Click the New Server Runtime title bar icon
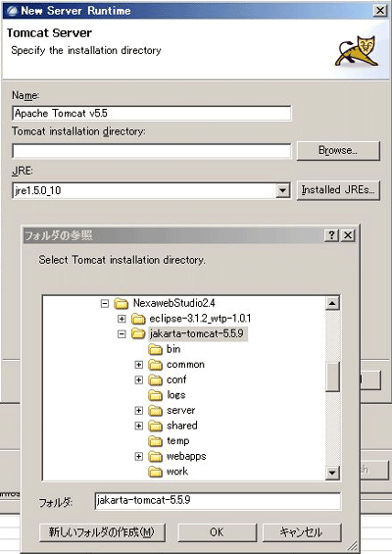Screen dimensions: 392x554 tap(12, 11)
